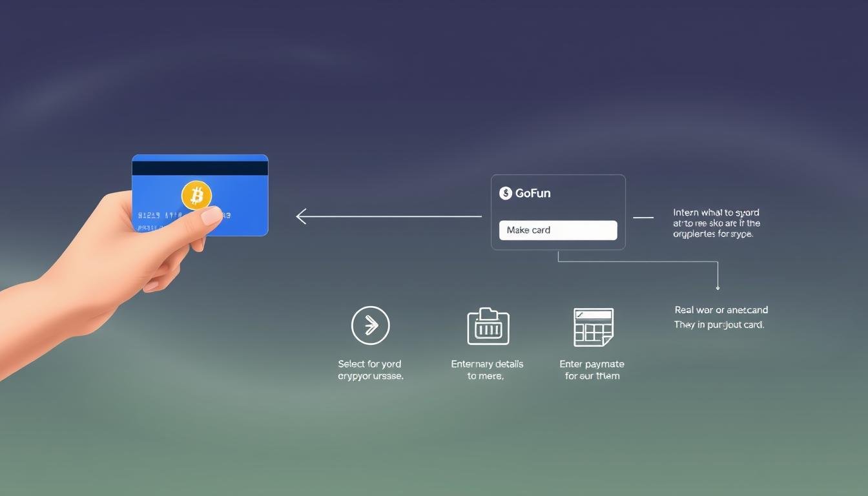Image resolution: width=868 pixels, height=496 pixels.
Task: Select the wallet folder icon
Action: pyautogui.click(x=488, y=326)
